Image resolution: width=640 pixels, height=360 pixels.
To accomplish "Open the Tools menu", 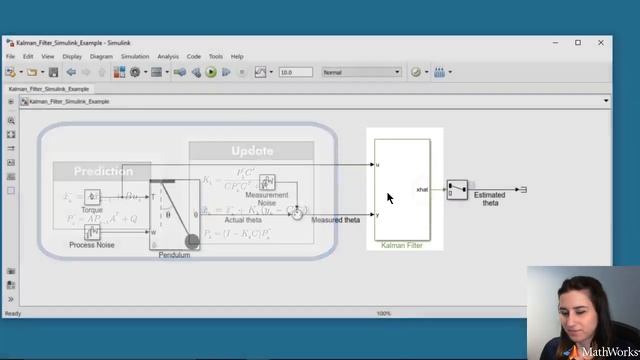I will click(216, 56).
